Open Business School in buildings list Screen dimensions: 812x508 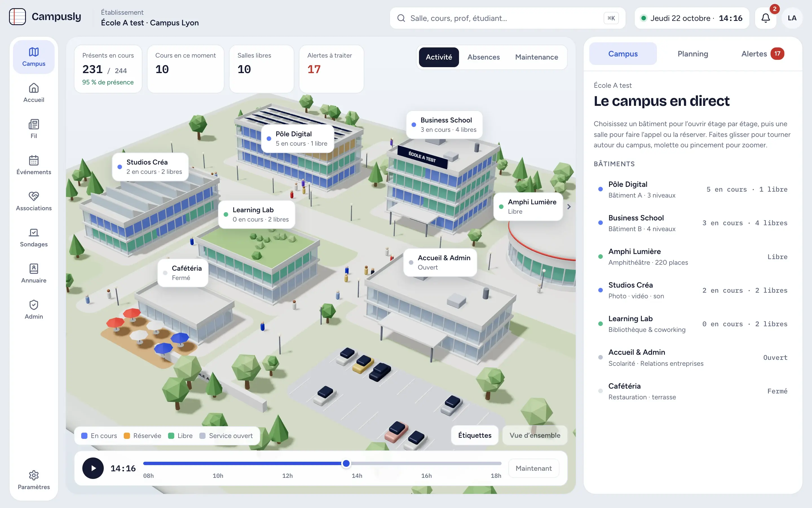click(x=693, y=223)
